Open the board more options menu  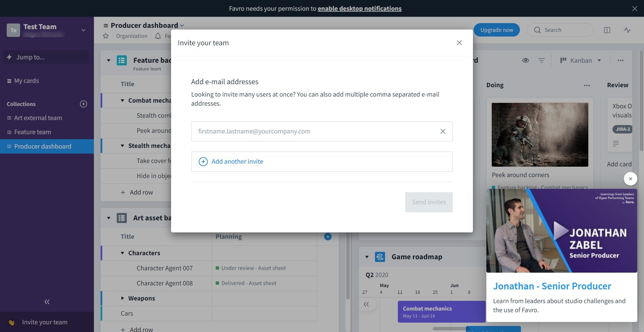(x=621, y=60)
